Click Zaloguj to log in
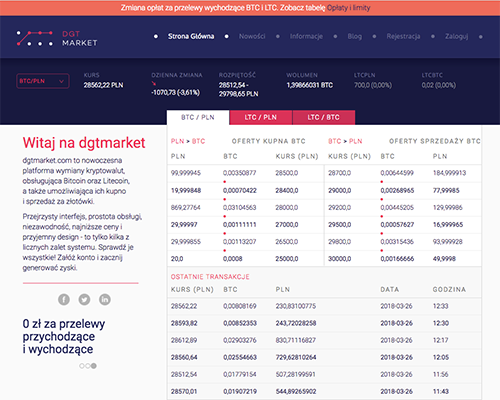Image resolution: width=500 pixels, height=400 pixels. click(457, 36)
